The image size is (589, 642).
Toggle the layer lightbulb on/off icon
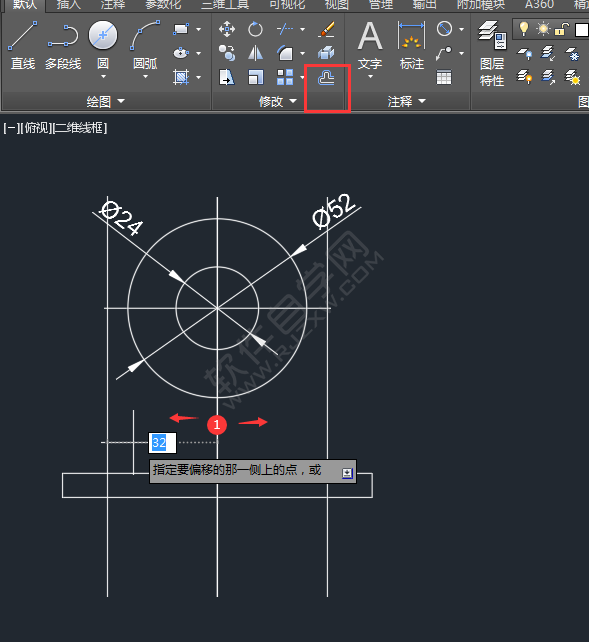(524, 29)
